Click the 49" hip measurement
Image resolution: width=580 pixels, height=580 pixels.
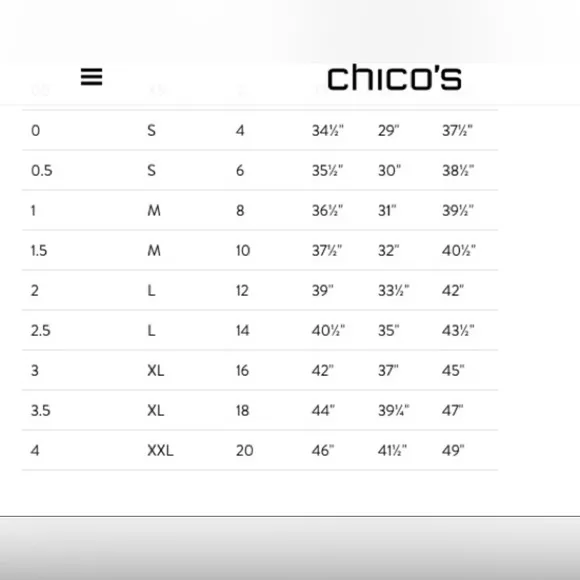tap(453, 451)
